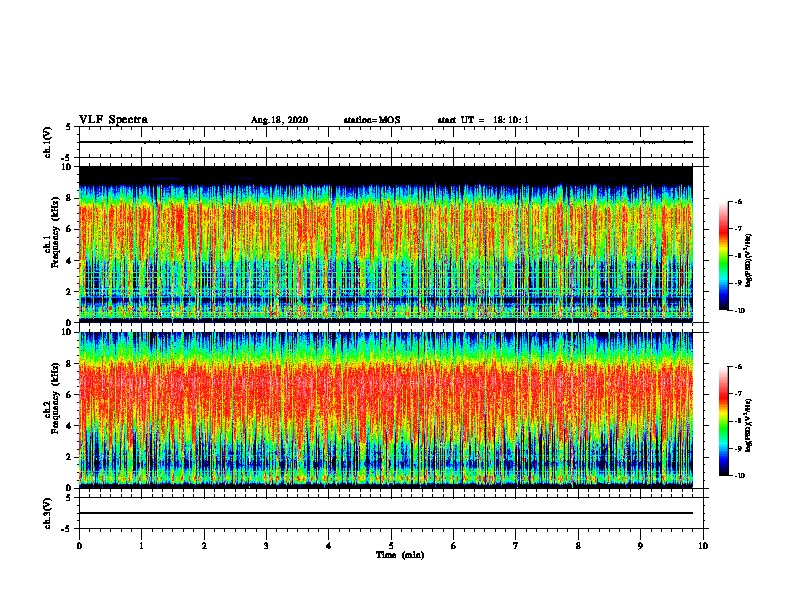Click the date text "Aug.18, 2020"
Image resolution: width=792 pixels, height=612 pixels.
pos(279,120)
